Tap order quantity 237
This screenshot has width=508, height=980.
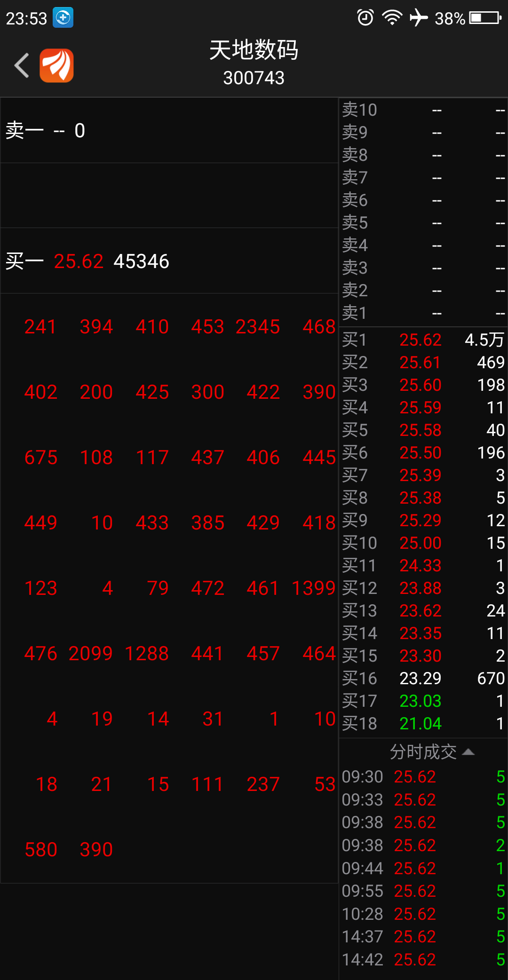click(263, 784)
